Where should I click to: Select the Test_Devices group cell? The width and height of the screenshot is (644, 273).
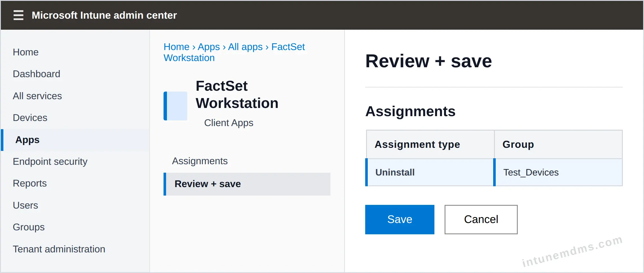click(x=558, y=172)
